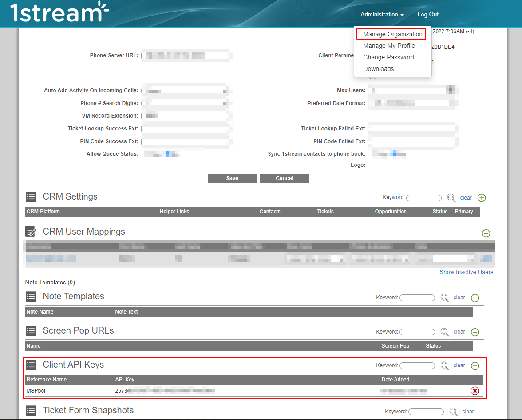
Task: Delete the MSPbot API key
Action: click(x=475, y=391)
